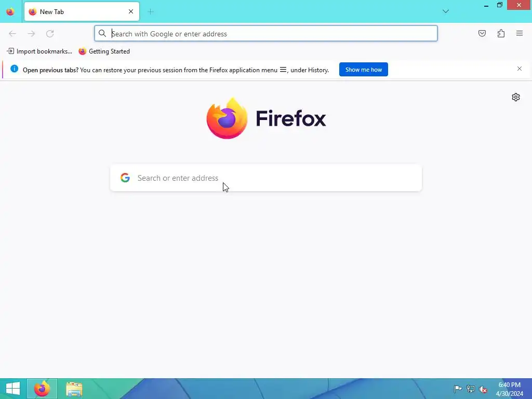Expand the list all tabs chevron
The image size is (532, 399).
445,11
